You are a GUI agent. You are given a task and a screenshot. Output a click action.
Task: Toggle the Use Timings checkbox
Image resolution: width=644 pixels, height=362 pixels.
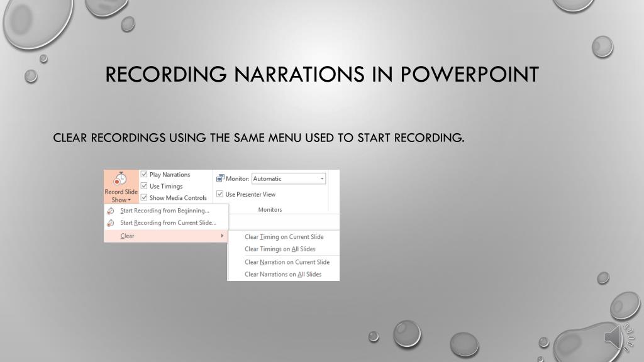[x=144, y=186]
